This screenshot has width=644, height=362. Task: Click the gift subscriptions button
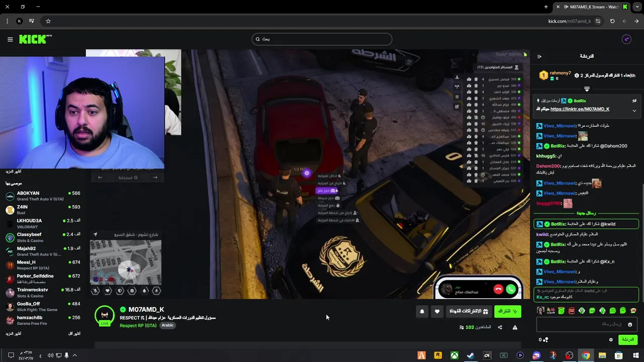click(469, 312)
